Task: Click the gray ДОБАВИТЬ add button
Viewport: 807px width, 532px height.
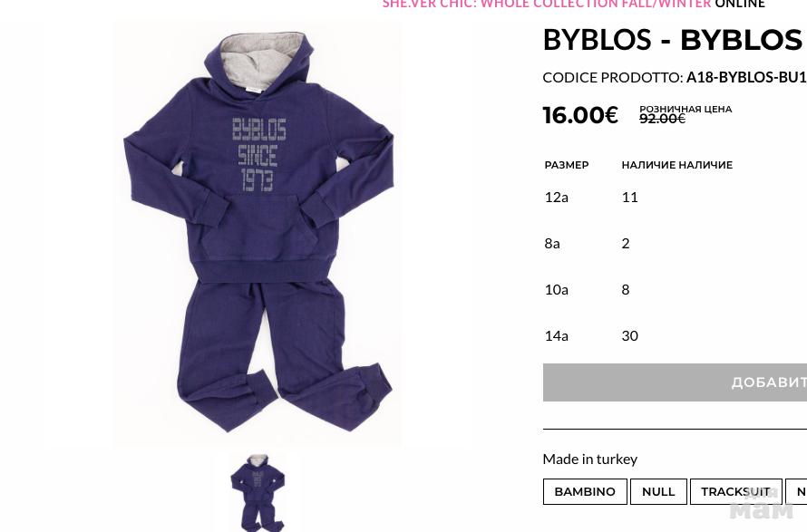Action: 675,382
